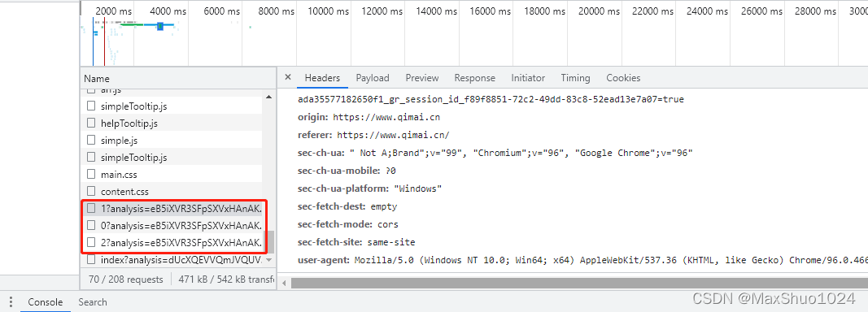Click the sec-fetch-mode cors header
Image resolution: width=868 pixels, height=312 pixels.
coord(347,224)
